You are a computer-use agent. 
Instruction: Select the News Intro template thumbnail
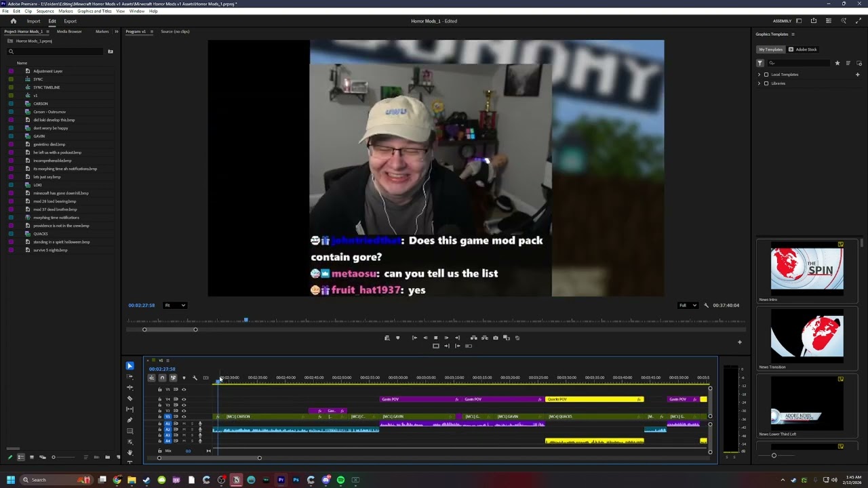807,268
